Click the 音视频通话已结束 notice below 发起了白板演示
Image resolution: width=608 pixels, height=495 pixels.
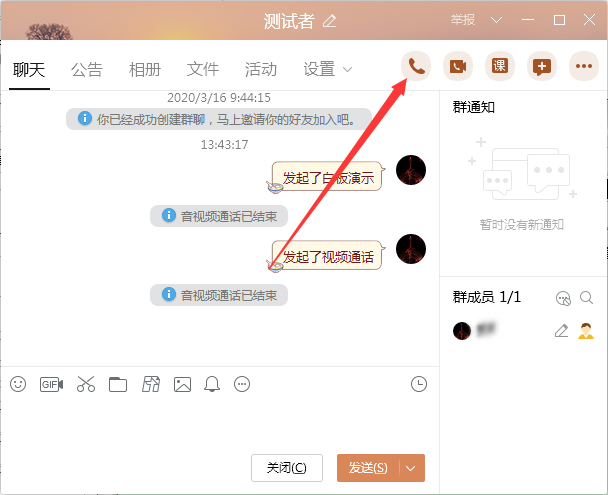(219, 216)
